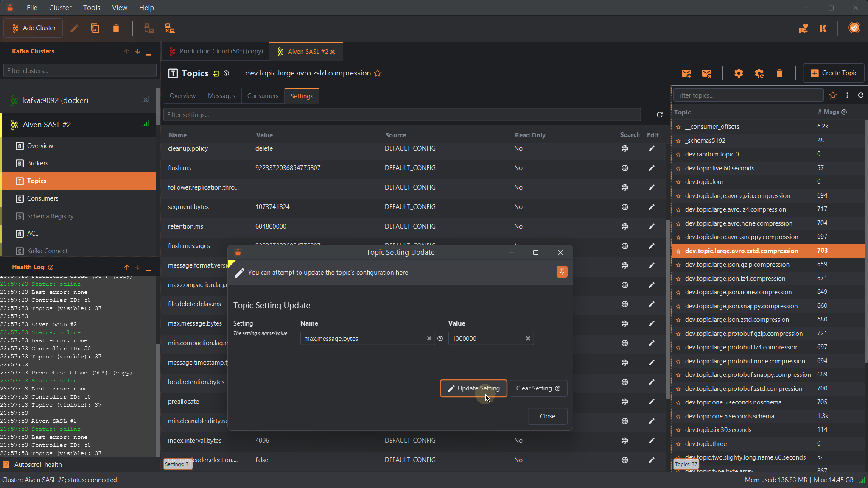Click the refresh settings icon
This screenshot has height=488, width=868.
[x=659, y=115]
